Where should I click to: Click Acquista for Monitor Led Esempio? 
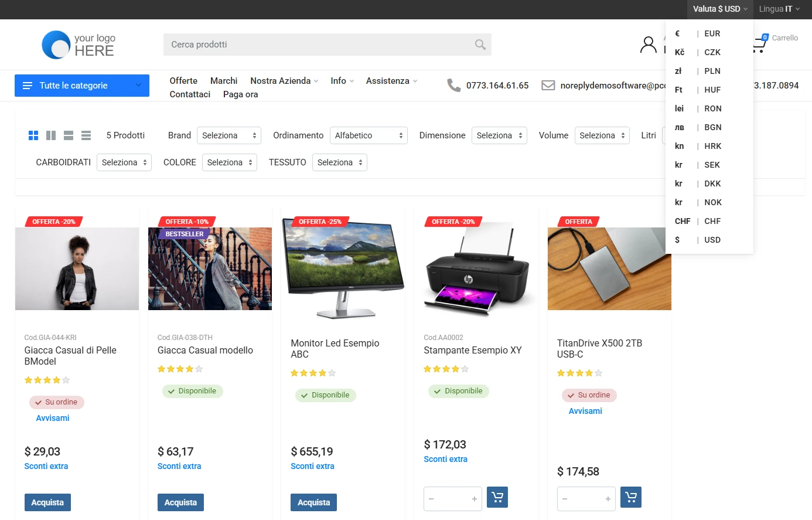[313, 502]
